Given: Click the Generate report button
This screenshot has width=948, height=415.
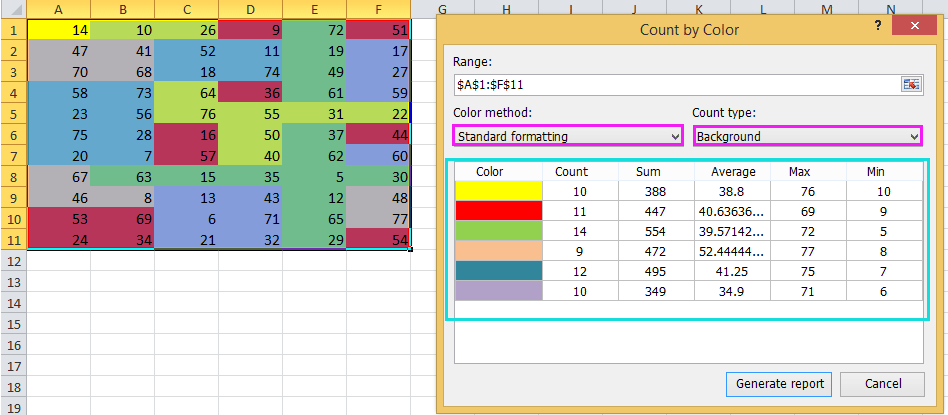Looking at the screenshot, I should (779, 383).
